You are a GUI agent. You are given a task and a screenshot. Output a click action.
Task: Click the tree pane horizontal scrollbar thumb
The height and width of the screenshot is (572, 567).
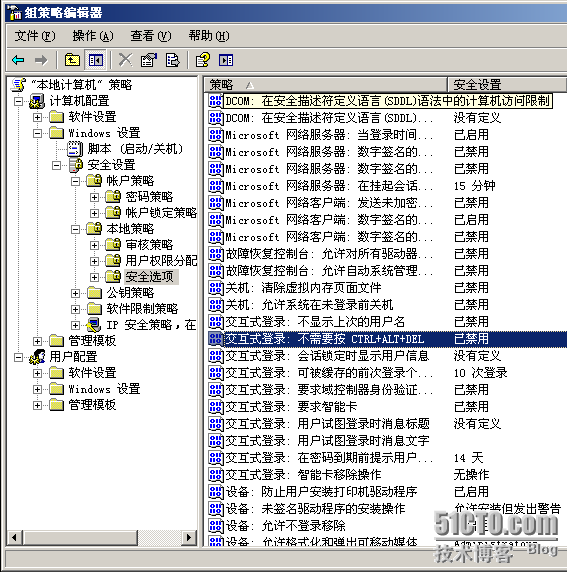coord(80,537)
